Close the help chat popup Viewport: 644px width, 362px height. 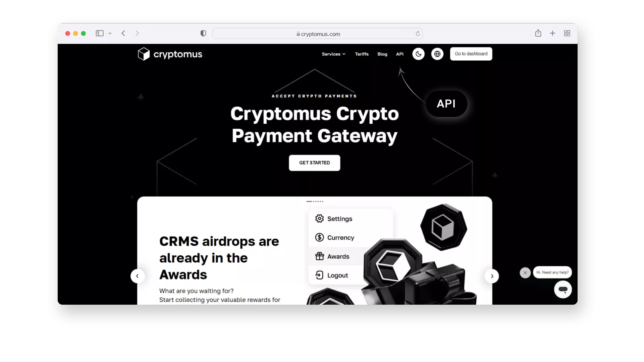(526, 272)
